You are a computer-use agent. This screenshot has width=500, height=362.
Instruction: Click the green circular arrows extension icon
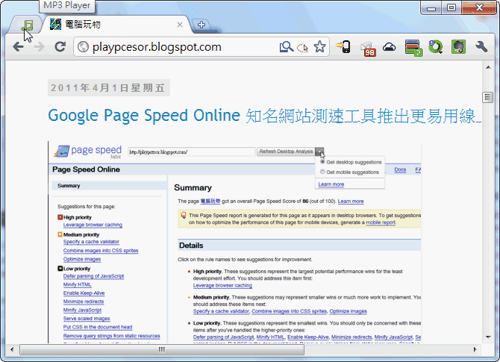pyautogui.click(x=436, y=47)
